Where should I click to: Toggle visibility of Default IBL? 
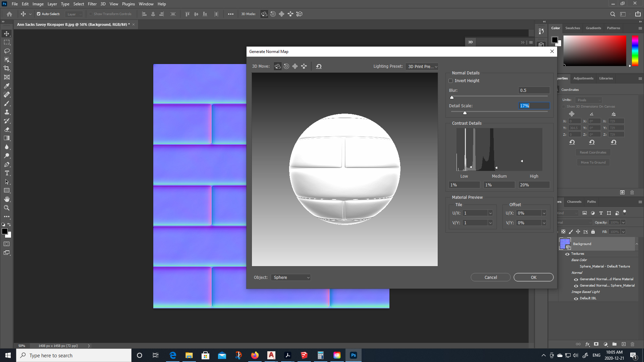pos(576,298)
